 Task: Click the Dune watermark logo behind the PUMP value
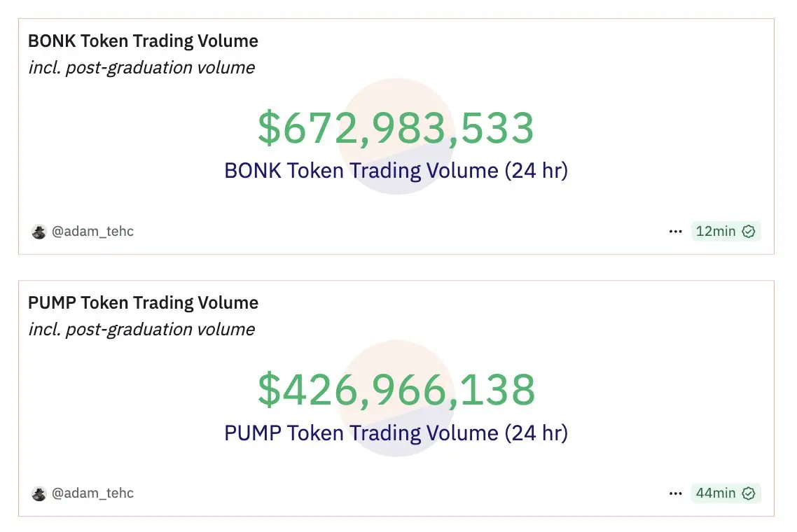point(396,398)
